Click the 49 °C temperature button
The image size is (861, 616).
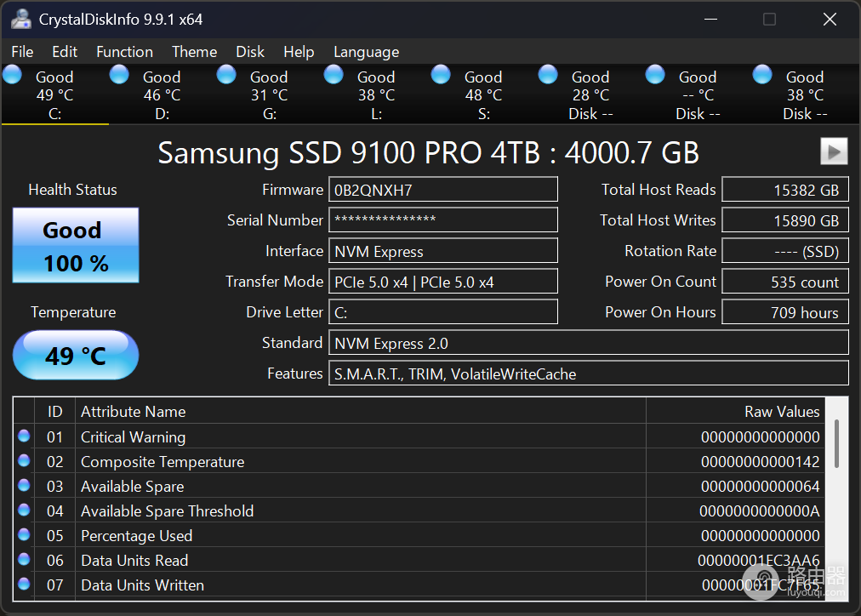click(76, 355)
